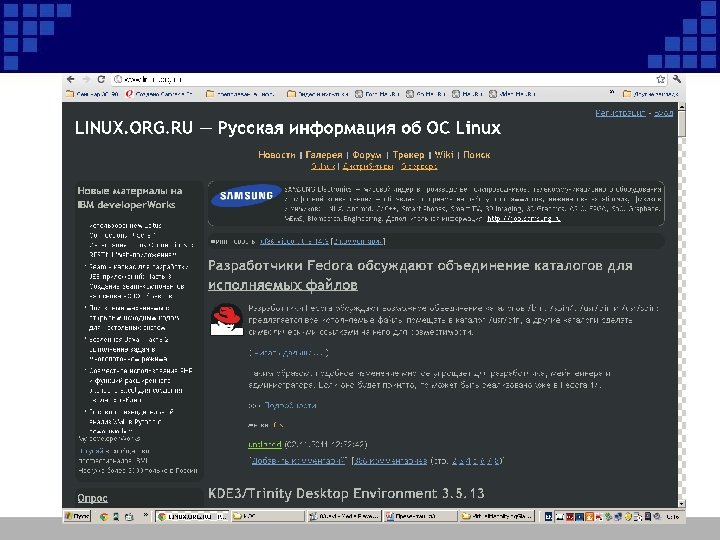Click the leftmost blue system tray icon
The height and width of the screenshot is (540, 720).
click(548, 517)
